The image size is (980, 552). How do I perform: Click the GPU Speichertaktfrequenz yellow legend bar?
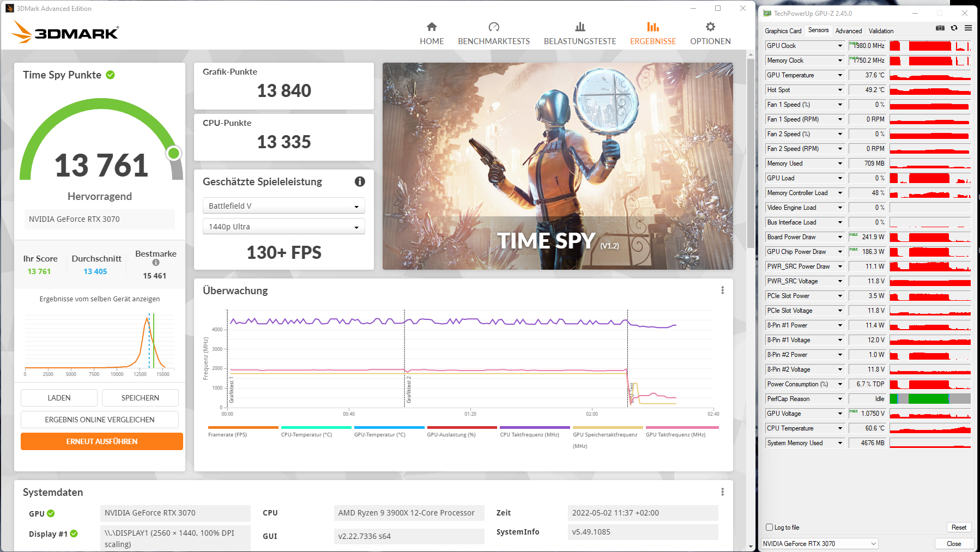tap(608, 428)
